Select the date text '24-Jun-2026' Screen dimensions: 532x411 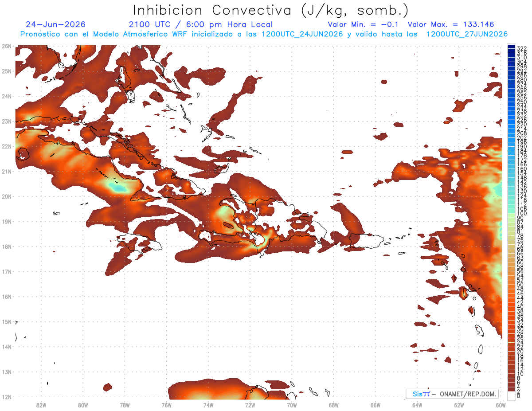(x=56, y=24)
